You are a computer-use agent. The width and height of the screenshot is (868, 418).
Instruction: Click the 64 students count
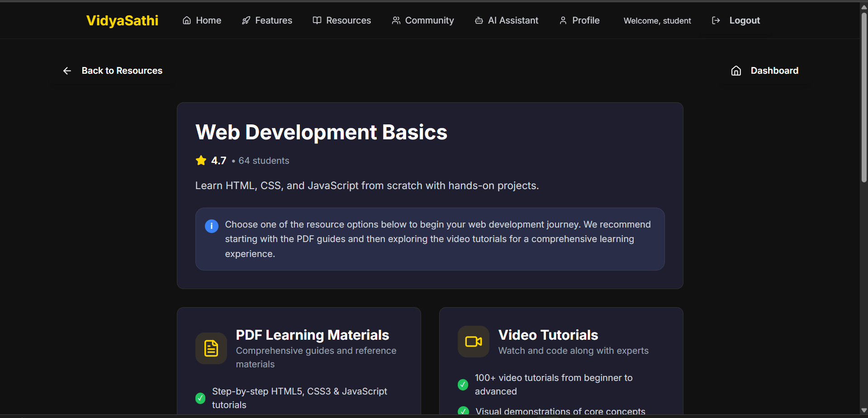click(x=264, y=161)
